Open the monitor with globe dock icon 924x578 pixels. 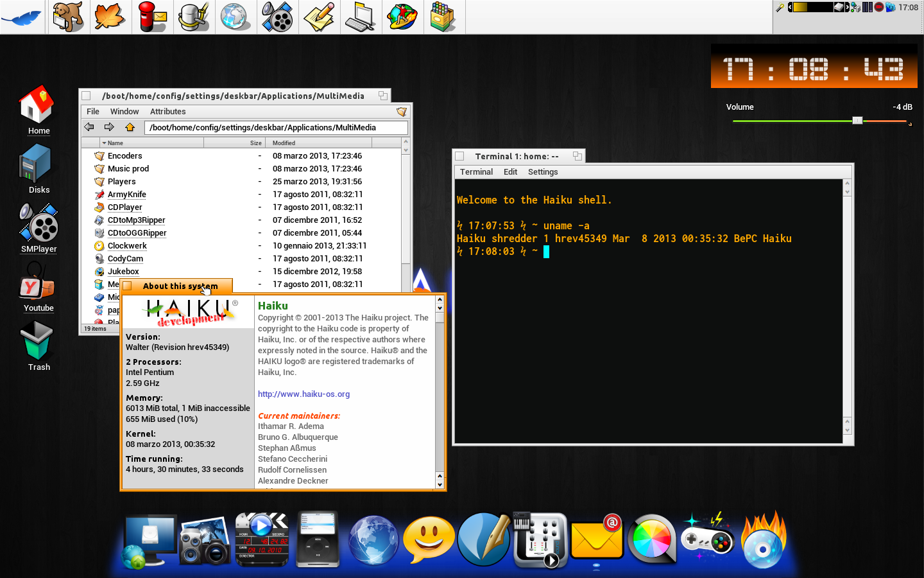coord(150,541)
